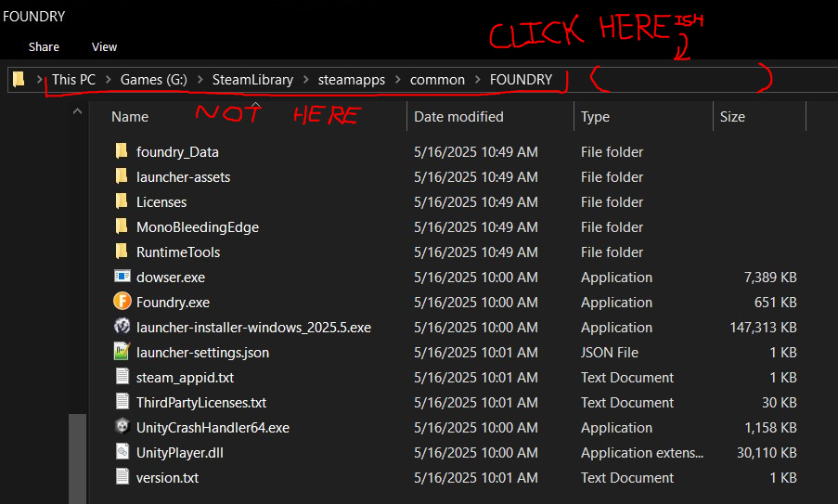Select the UnityCrashHandler64.exe Unity icon

[x=122, y=427]
